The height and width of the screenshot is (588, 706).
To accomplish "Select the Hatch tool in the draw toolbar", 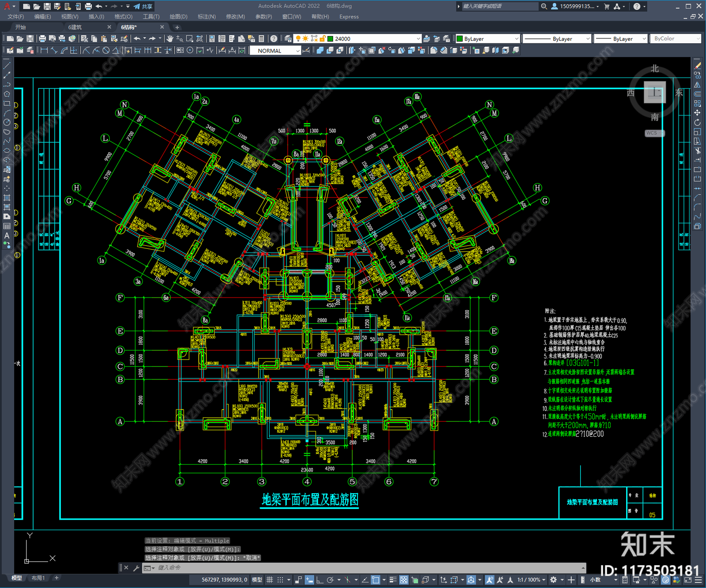I will [7, 198].
